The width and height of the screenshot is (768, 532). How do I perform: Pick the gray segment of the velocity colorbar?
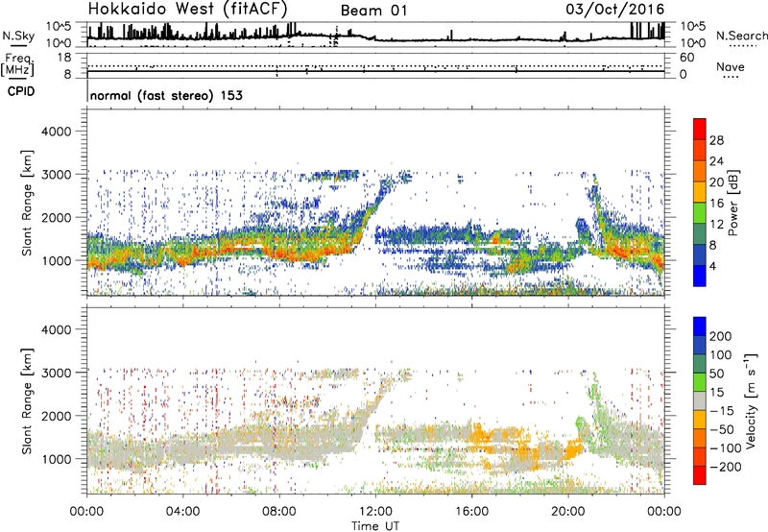point(700,401)
